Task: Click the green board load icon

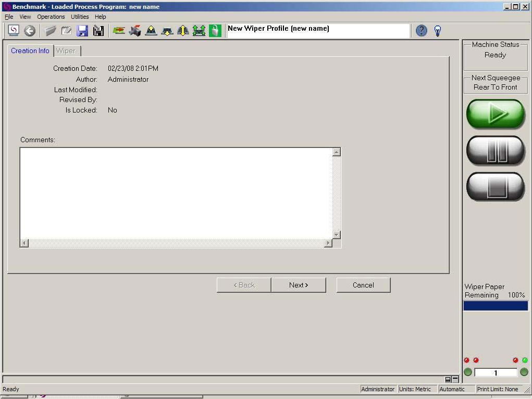Action: 119,31
